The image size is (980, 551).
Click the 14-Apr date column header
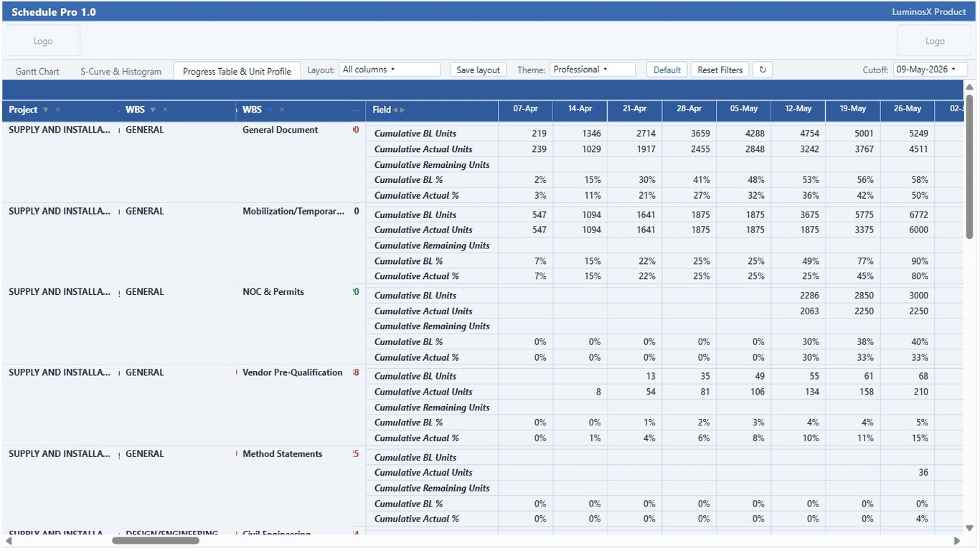point(580,109)
